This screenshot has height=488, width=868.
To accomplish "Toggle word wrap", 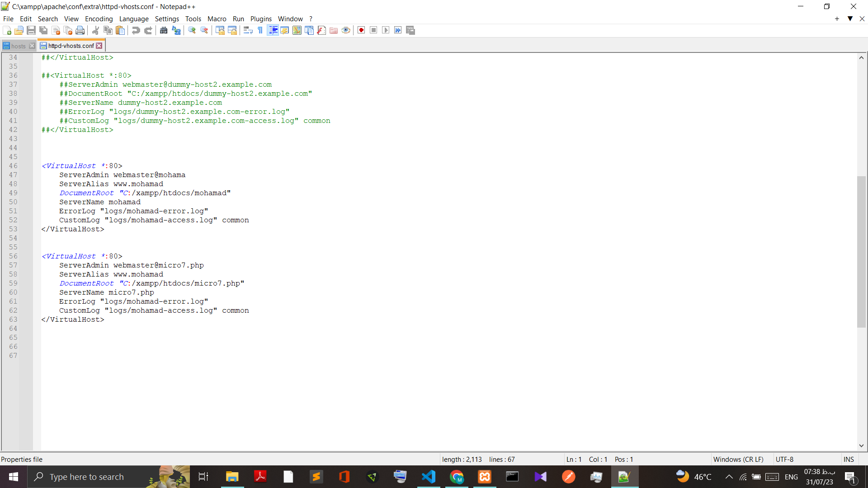I will (x=248, y=30).
